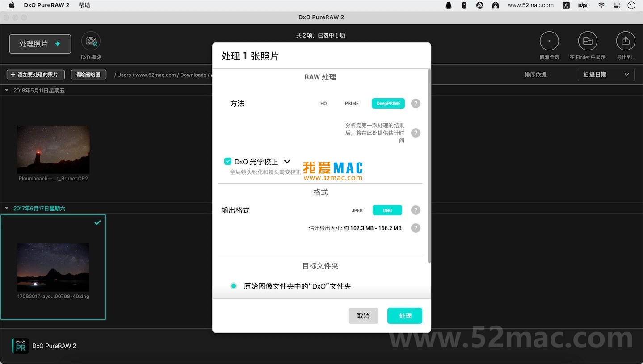
Task: Open the 帮助 menu
Action: coord(84,5)
